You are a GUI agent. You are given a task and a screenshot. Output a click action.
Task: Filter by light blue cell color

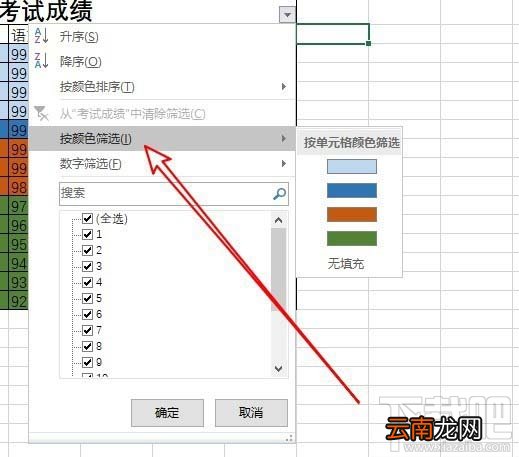point(352,166)
